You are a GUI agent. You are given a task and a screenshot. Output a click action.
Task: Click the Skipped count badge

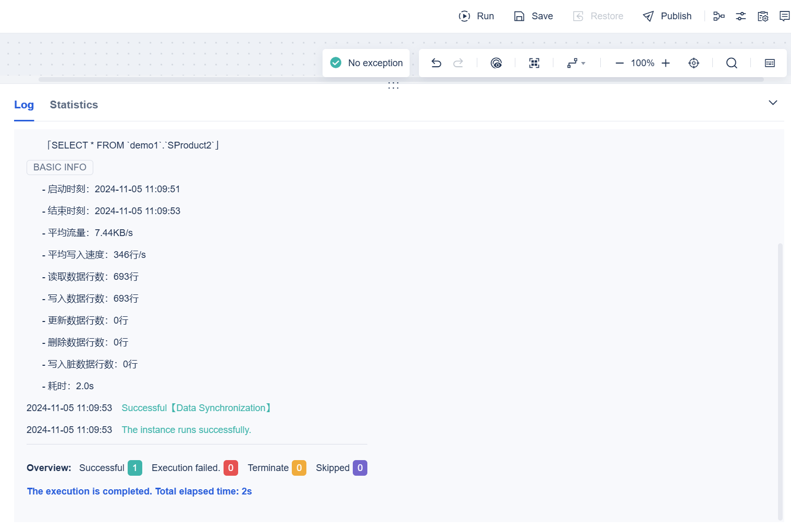click(x=360, y=468)
